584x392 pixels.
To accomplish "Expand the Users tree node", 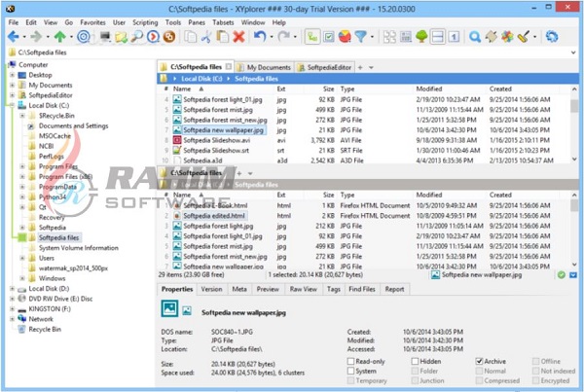I will point(22,258).
